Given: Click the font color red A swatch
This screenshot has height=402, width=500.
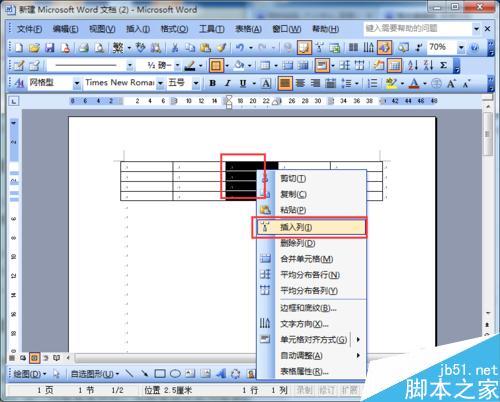Looking at the screenshot, I should (x=414, y=83).
